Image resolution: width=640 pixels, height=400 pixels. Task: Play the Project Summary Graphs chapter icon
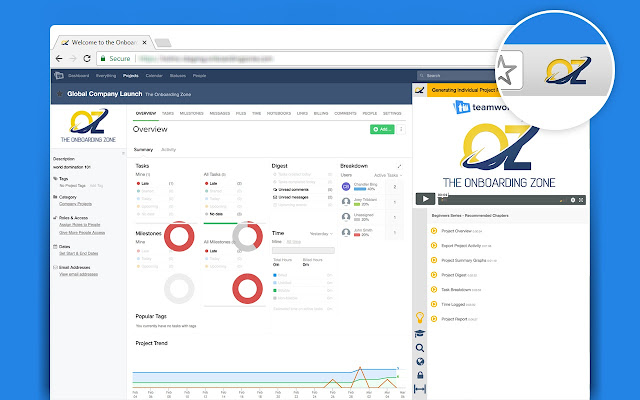coord(434,260)
